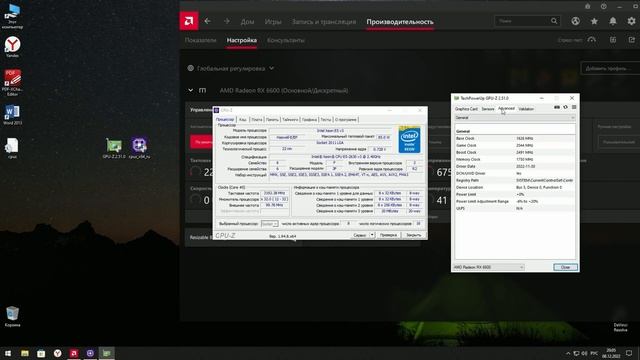Viewport: 640px width, 360px height.
Task: Click the stress test gauge icon
Action: pyautogui.click(x=592, y=40)
